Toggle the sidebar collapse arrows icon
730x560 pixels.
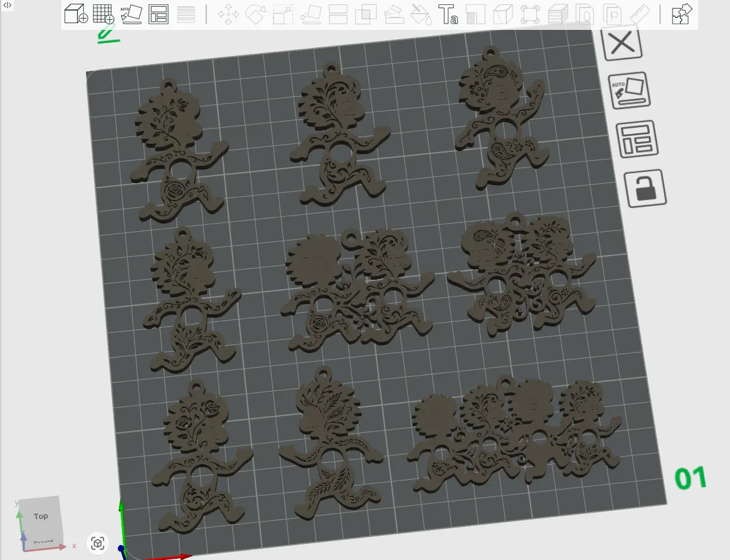pyautogui.click(x=7, y=5)
